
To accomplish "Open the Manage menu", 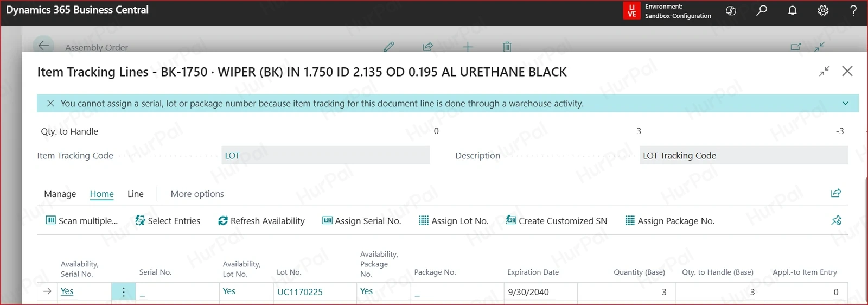I will [x=60, y=194].
